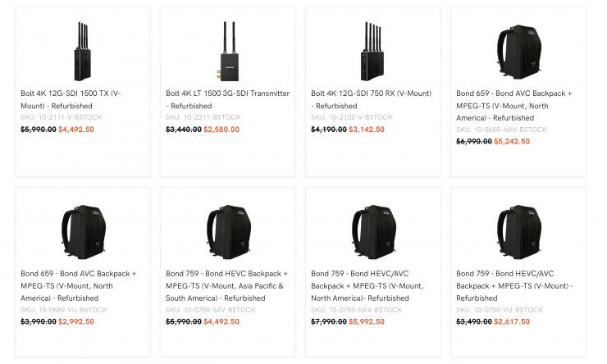Open the Bond 659 title above SKU 10-0659-VU-BSTOCK
The width and height of the screenshot is (607, 364).
tap(79, 285)
